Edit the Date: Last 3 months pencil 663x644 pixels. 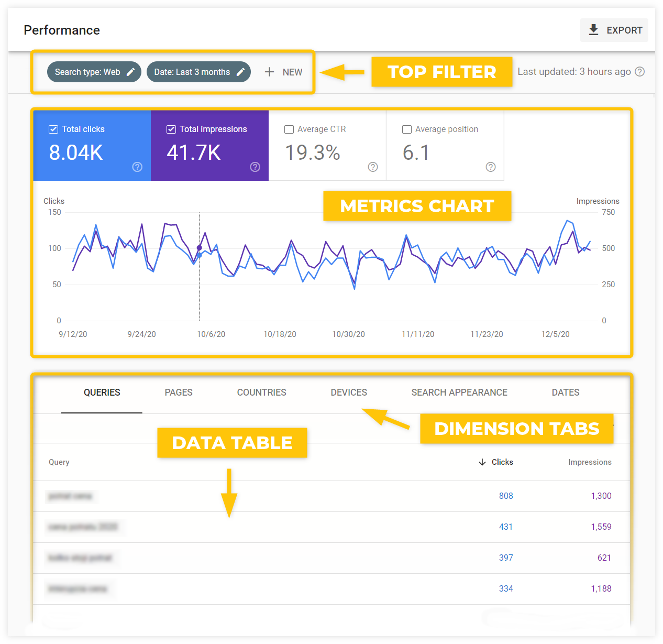click(241, 72)
